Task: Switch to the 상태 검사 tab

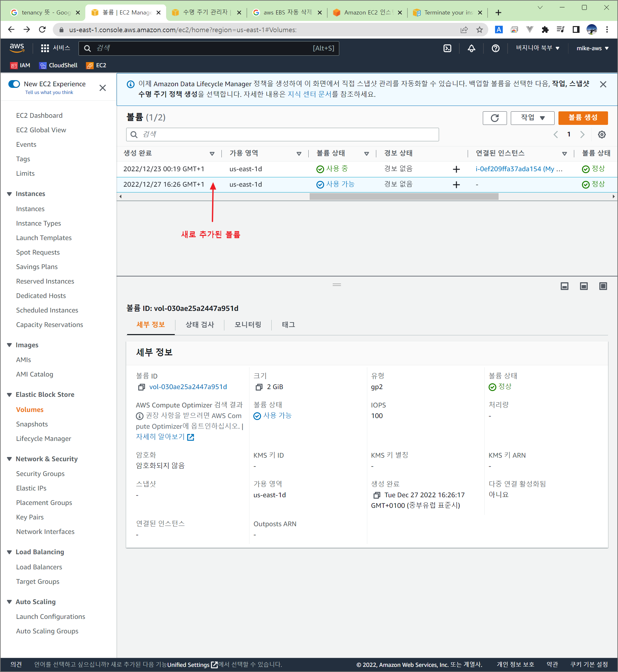Action: (200, 325)
